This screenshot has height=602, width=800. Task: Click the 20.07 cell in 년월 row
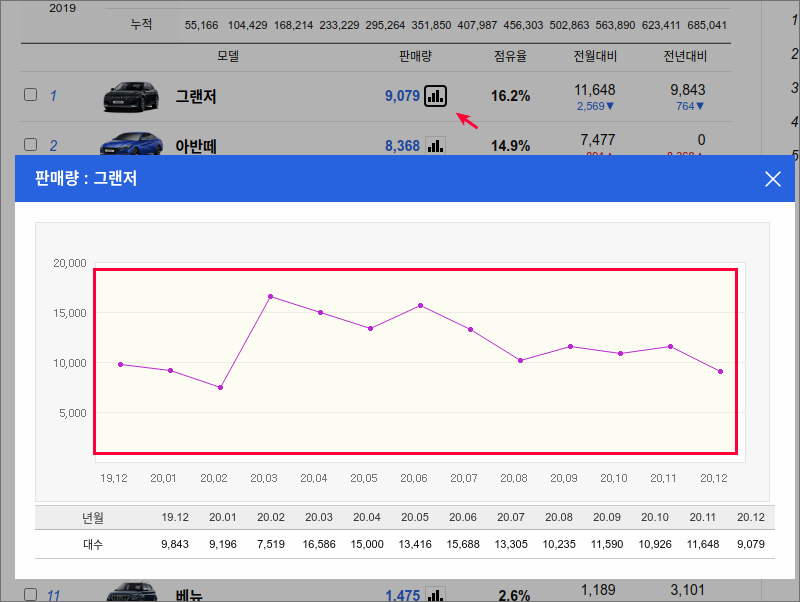pos(511,517)
